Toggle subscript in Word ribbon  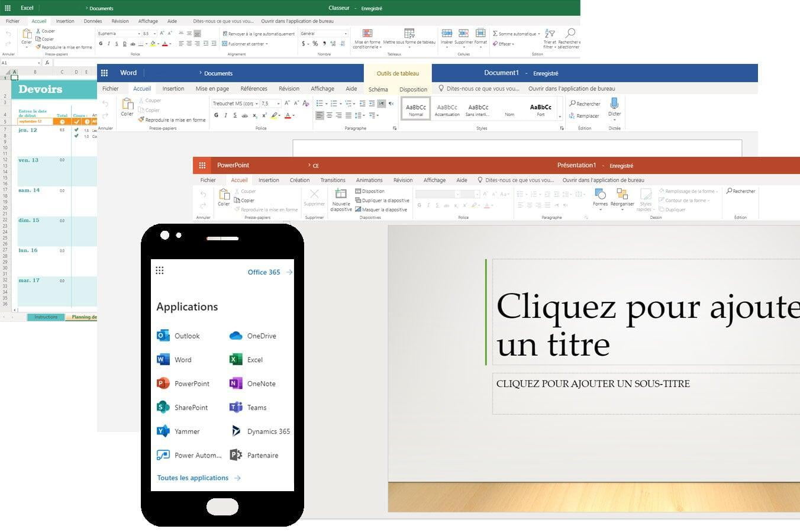pos(254,115)
